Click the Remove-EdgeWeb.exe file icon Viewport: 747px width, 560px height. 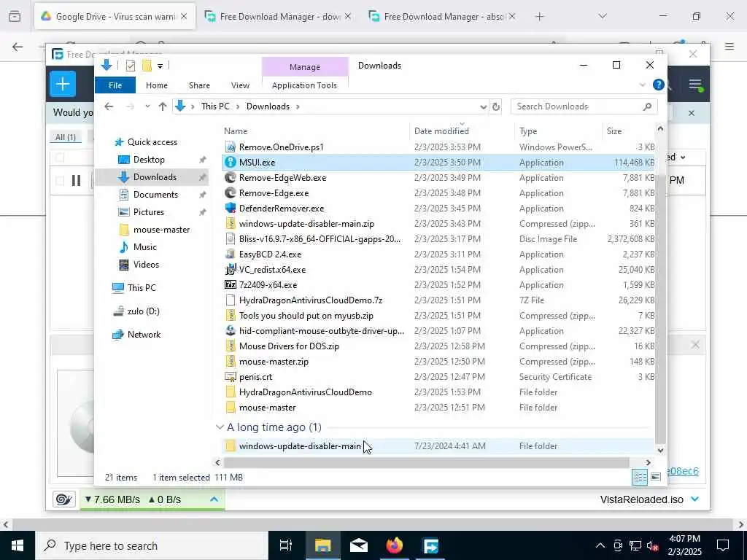click(231, 178)
